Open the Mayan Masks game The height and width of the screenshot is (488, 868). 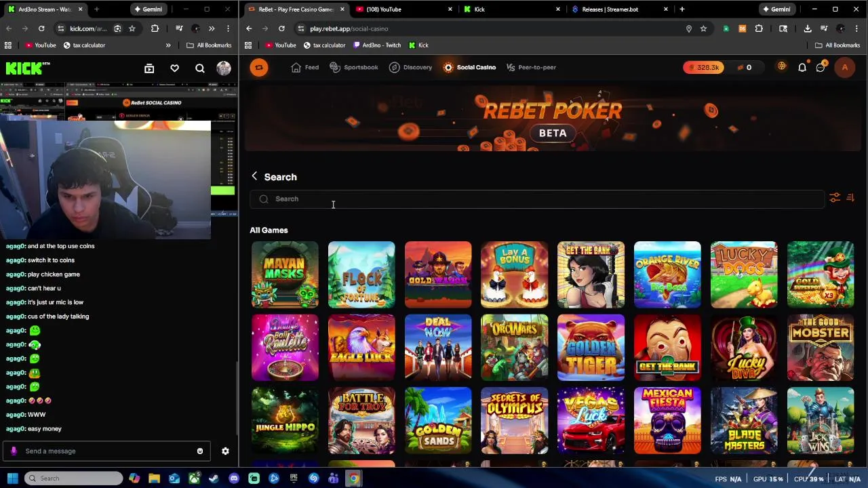pos(285,274)
